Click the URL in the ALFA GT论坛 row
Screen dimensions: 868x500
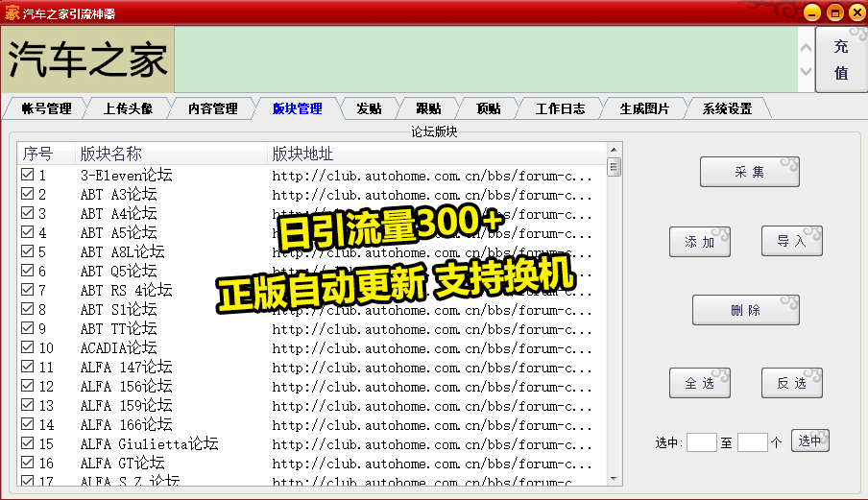(x=432, y=464)
